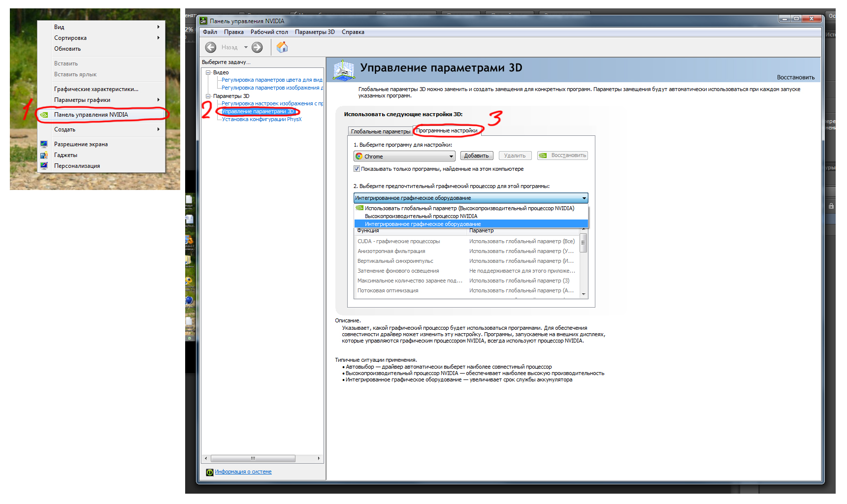
Task: Switch to Глобальные параметры tab
Action: coord(380,131)
